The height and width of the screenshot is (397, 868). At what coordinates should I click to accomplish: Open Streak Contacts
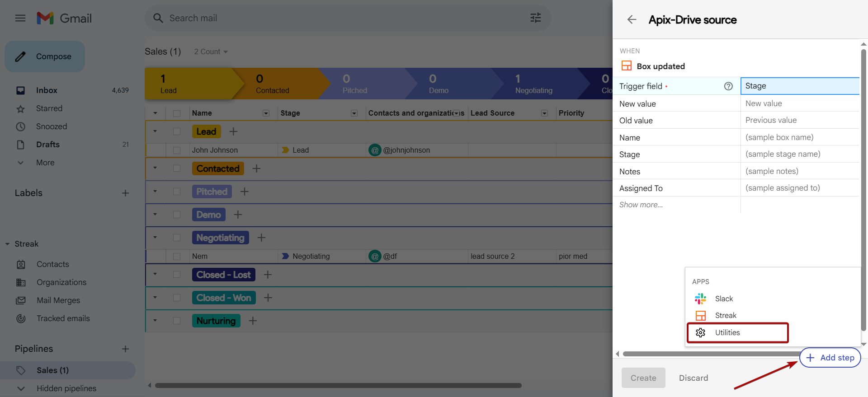point(53,264)
